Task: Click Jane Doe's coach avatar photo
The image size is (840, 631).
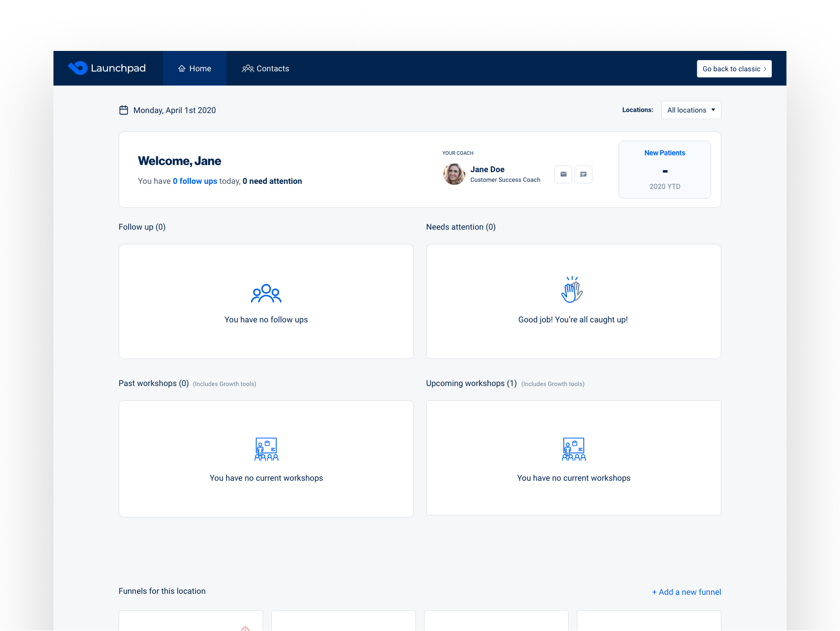Action: [454, 174]
